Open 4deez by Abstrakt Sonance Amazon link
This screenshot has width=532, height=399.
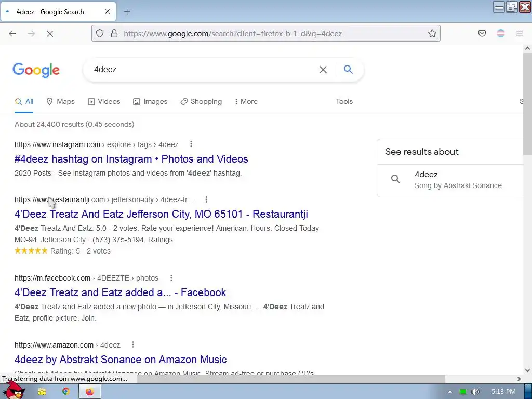click(x=121, y=360)
